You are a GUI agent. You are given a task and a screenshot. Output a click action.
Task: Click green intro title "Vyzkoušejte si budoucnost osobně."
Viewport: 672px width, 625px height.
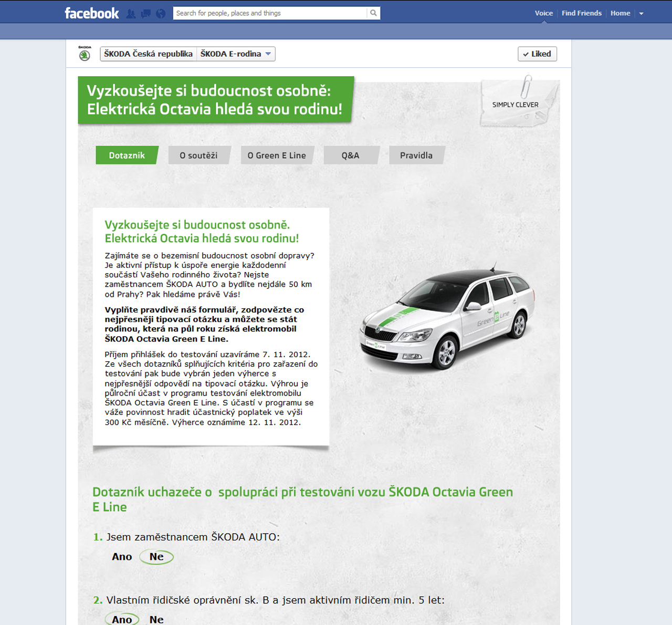click(197, 225)
